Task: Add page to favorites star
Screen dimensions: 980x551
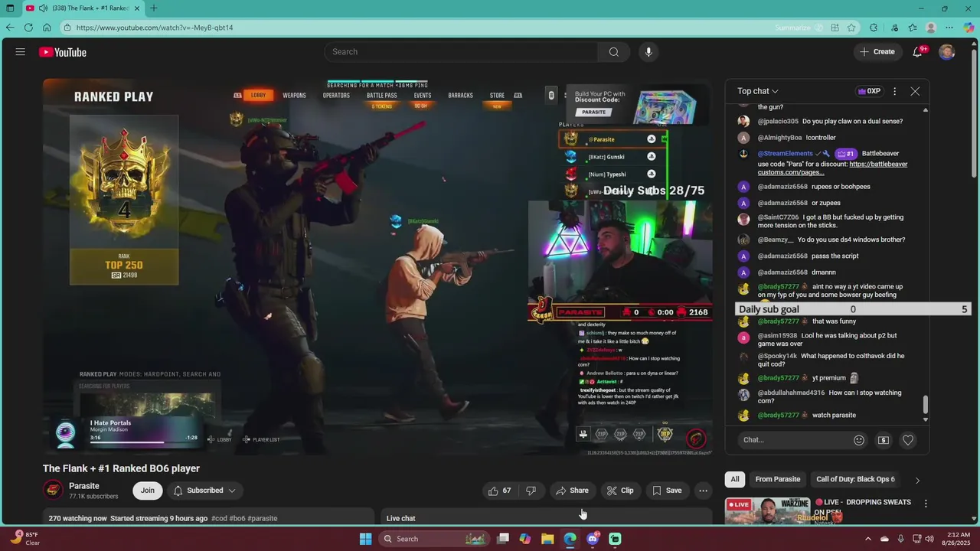Action: (x=851, y=28)
